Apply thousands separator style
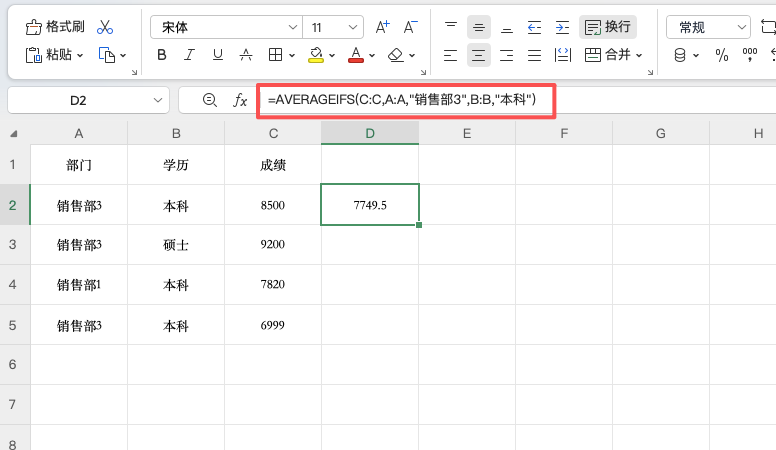Image resolution: width=776 pixels, height=450 pixels. tap(750, 55)
